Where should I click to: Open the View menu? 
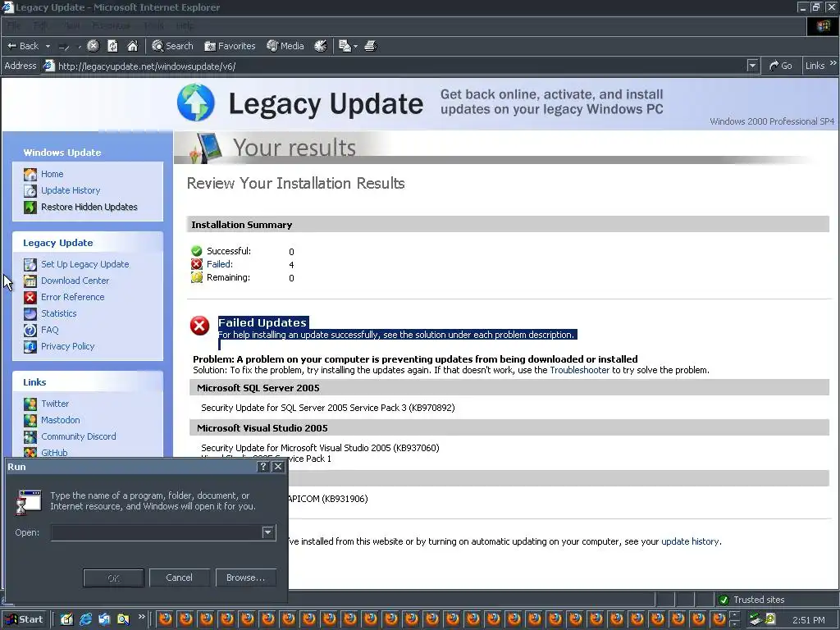coord(72,25)
